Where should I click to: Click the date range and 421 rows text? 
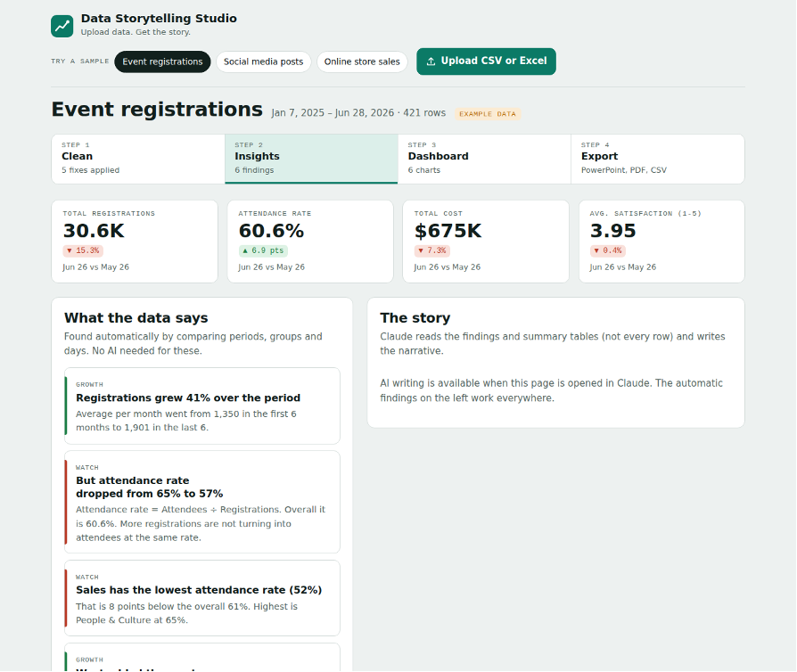[x=358, y=113]
